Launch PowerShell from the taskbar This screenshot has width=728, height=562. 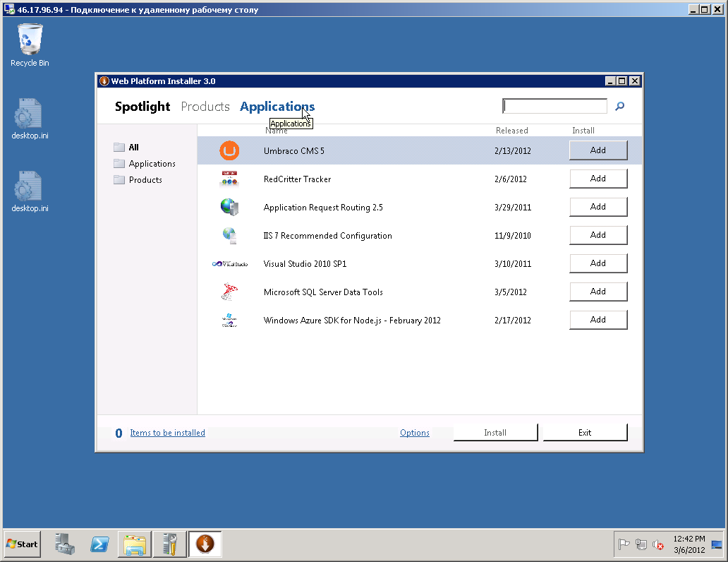tap(100, 544)
